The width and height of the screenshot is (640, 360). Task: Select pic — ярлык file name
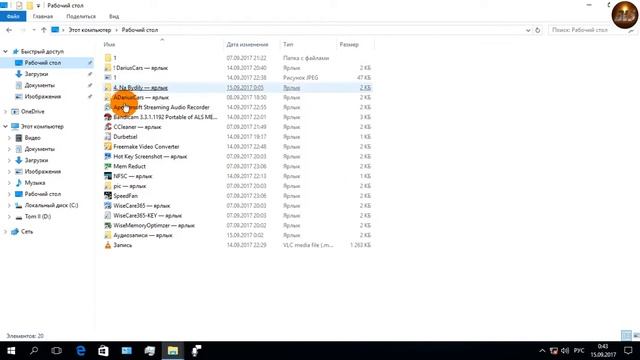(x=130, y=186)
